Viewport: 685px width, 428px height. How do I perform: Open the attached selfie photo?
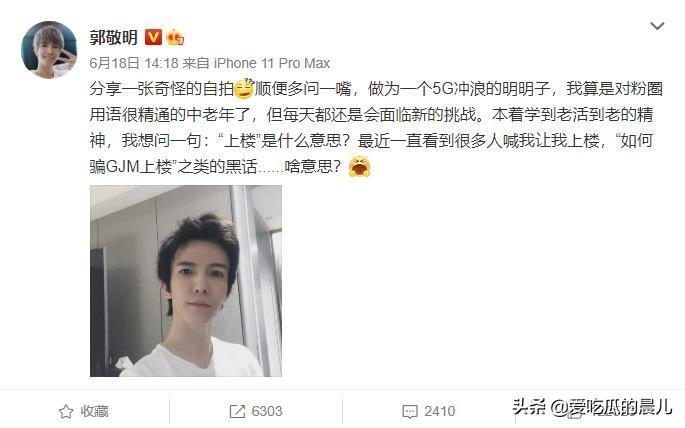point(186,281)
